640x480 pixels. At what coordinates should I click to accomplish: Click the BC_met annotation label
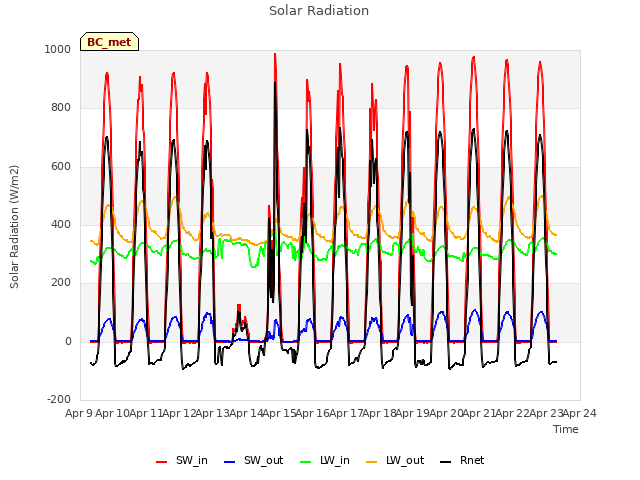tap(109, 42)
